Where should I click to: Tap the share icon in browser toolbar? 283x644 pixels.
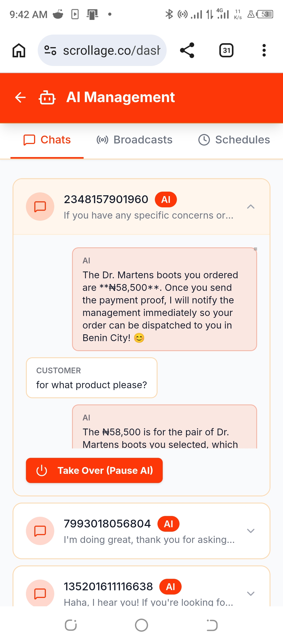187,50
